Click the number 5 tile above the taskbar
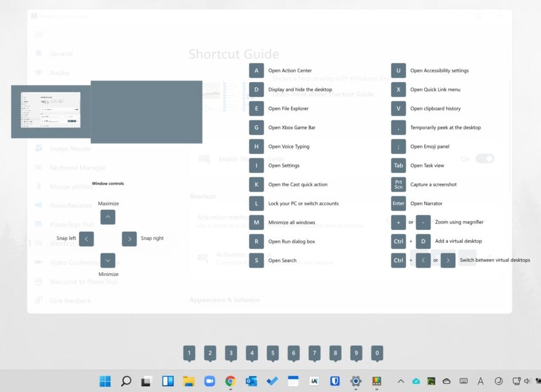 tap(273, 353)
